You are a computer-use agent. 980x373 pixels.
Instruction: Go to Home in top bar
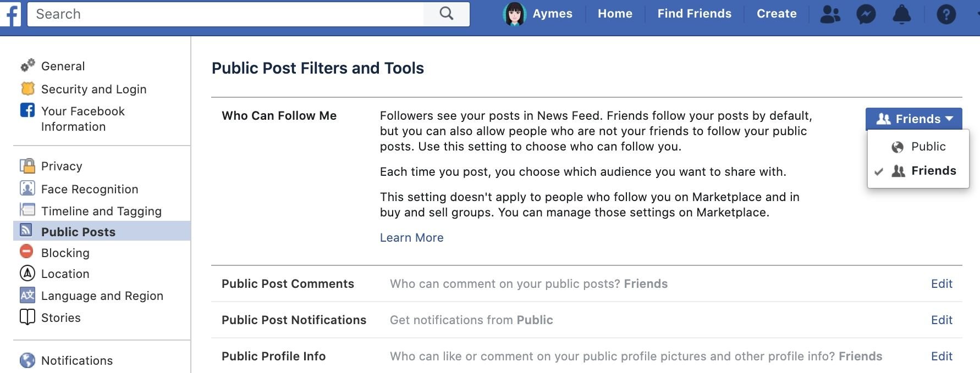[x=615, y=14]
